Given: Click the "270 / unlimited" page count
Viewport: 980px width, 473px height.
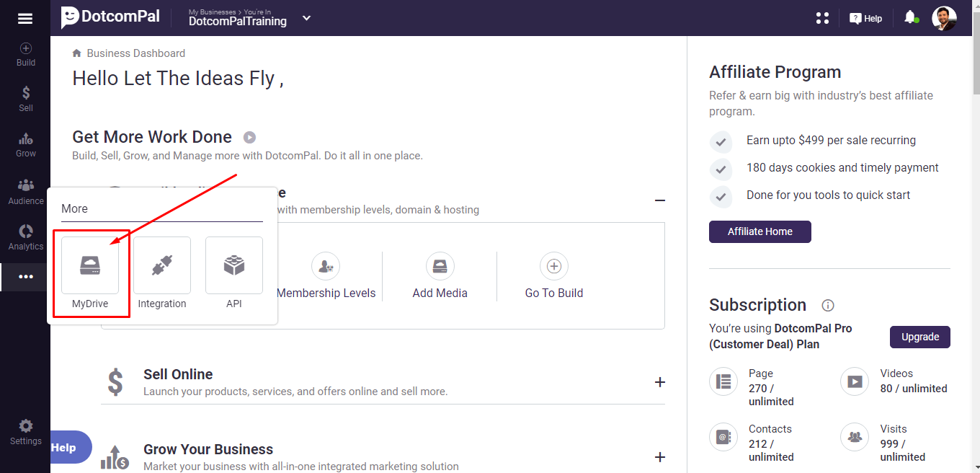Looking at the screenshot, I should click(x=771, y=394).
